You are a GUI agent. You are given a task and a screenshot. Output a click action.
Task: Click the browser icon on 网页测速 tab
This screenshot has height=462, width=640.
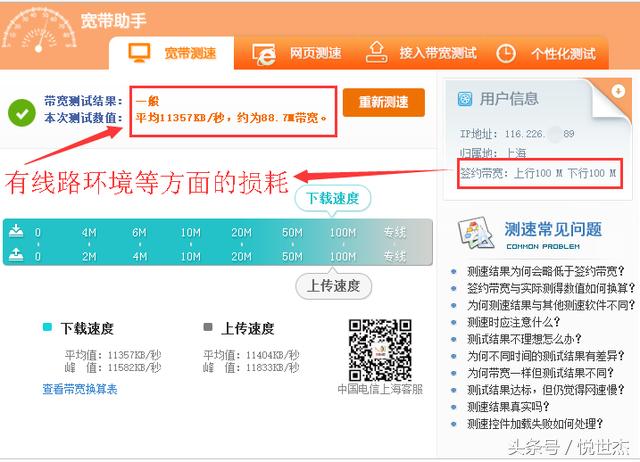(264, 54)
